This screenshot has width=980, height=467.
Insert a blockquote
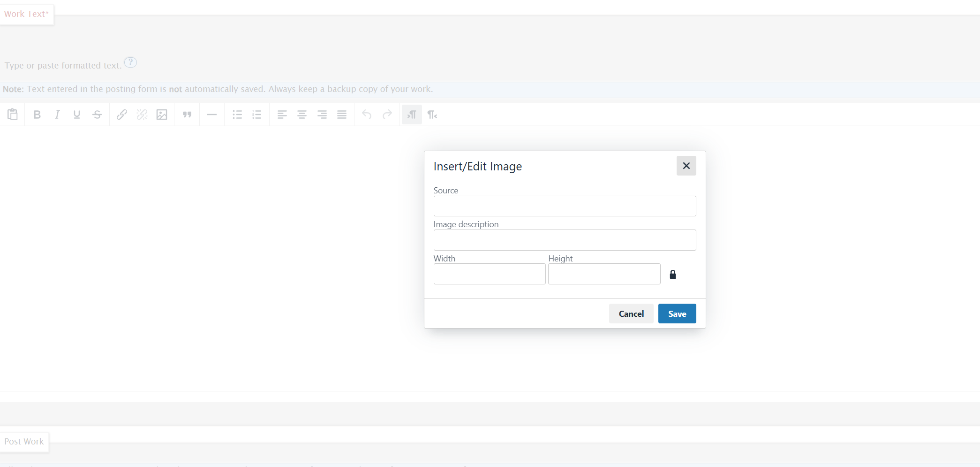tap(187, 115)
